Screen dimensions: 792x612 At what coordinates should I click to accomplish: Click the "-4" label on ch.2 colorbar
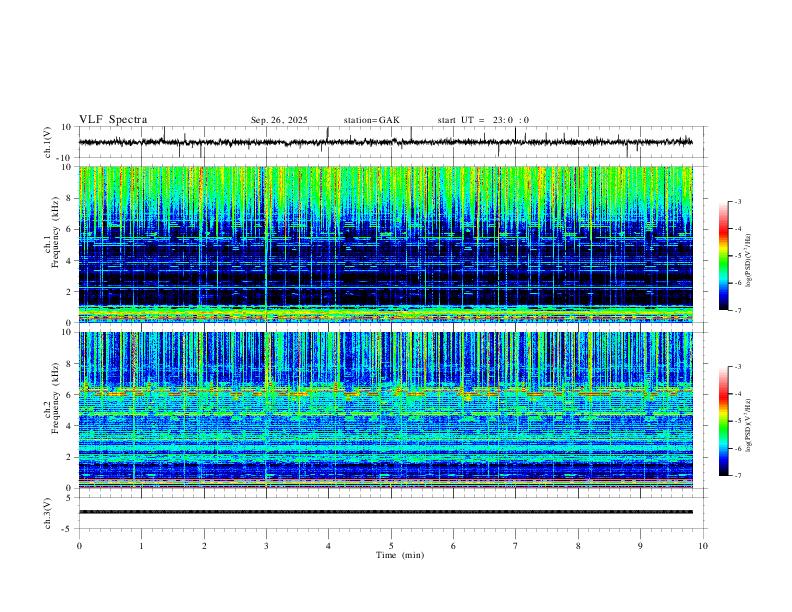coord(737,394)
